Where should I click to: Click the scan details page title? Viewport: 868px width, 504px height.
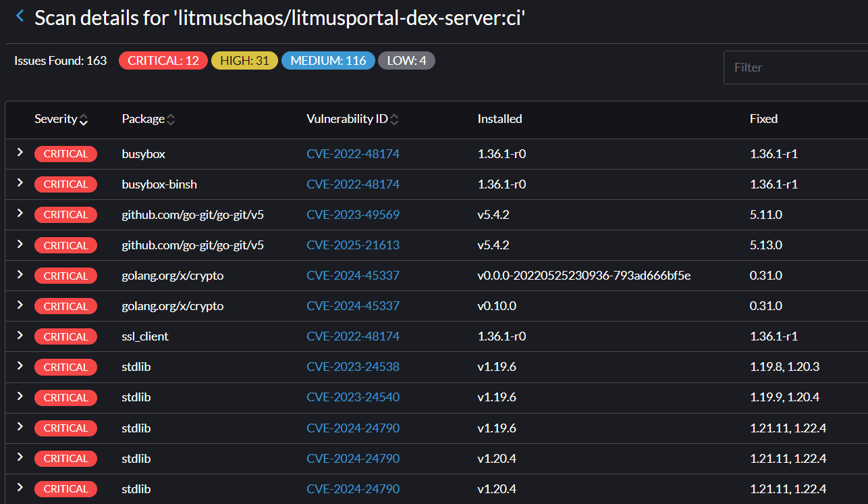pos(280,18)
